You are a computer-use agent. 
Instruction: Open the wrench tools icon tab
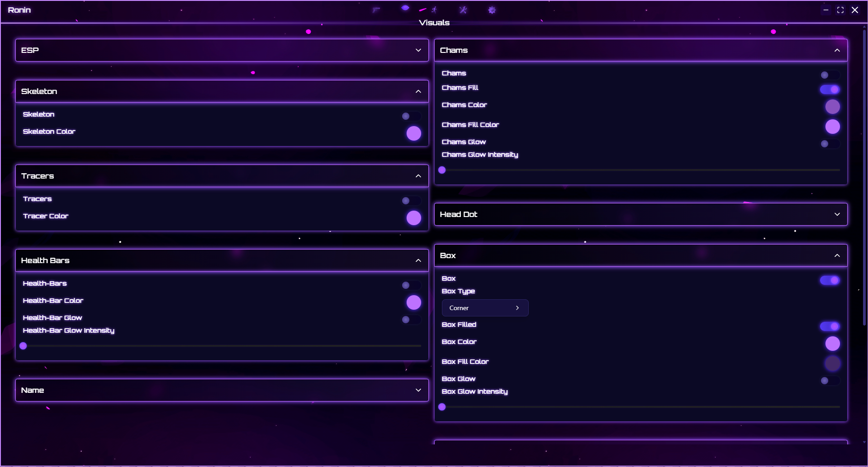click(x=463, y=10)
